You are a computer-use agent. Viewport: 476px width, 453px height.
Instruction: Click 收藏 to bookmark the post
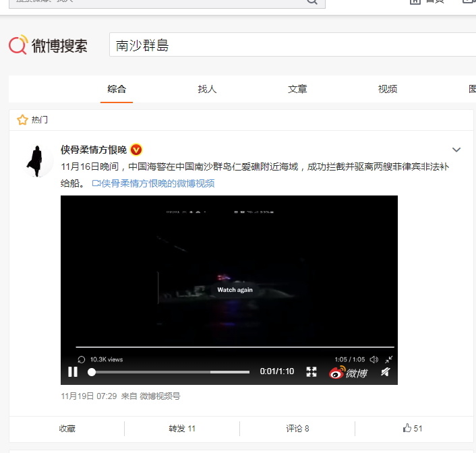tap(67, 429)
